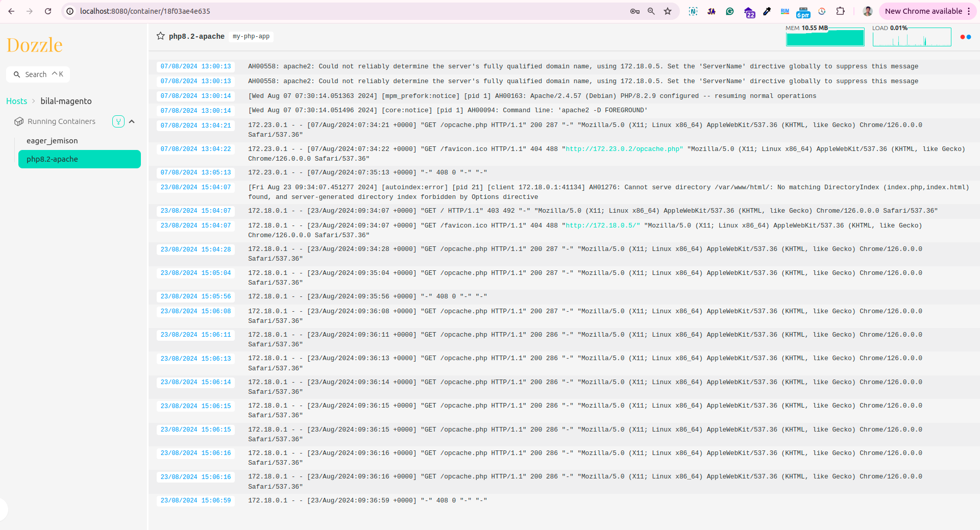Image resolution: width=980 pixels, height=530 pixels.
Task: Click the Dozzle logo
Action: pyautogui.click(x=34, y=45)
